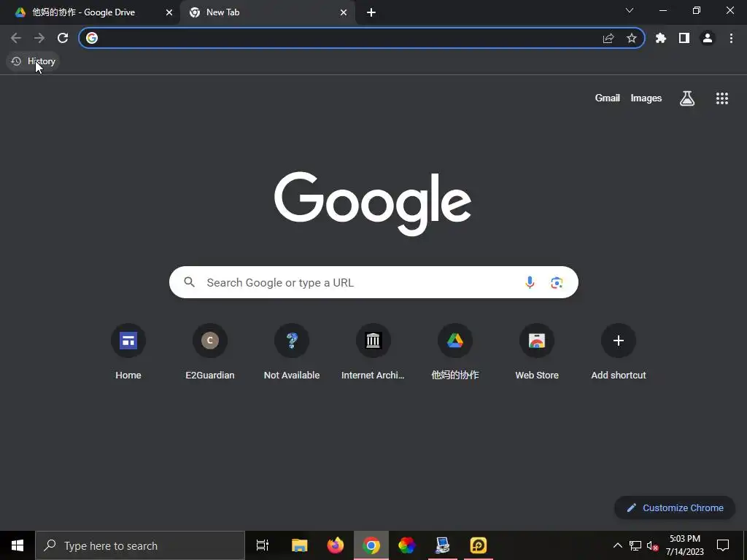This screenshot has height=560, width=747.
Task: Open the Not Available shortcut
Action: [x=292, y=351]
